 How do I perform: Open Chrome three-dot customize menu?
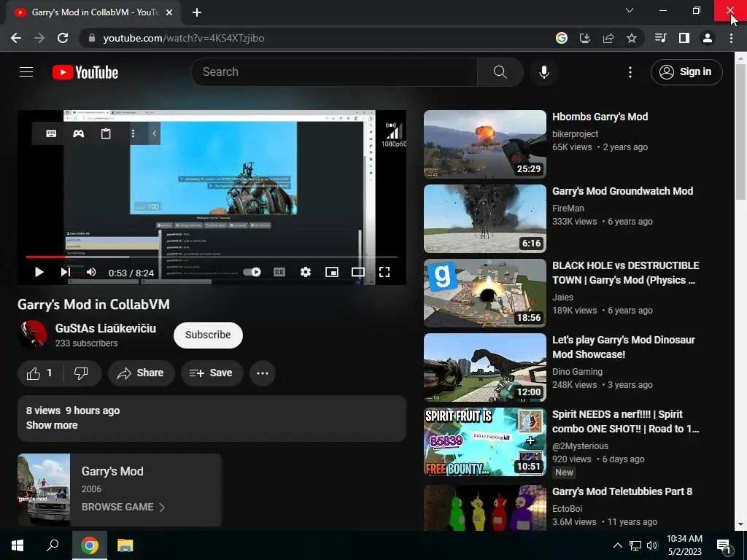click(x=731, y=38)
